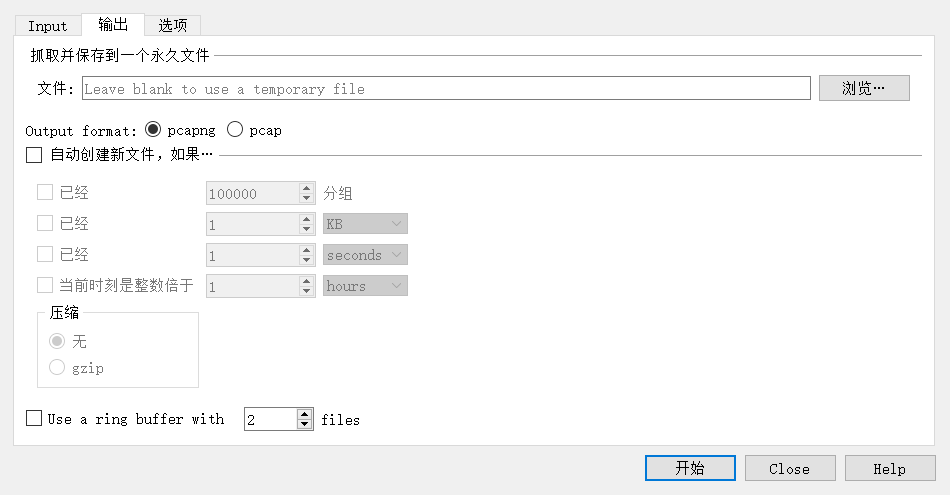Screen dimensions: 950x495
Task: Open the 选项 tab
Action: point(172,26)
